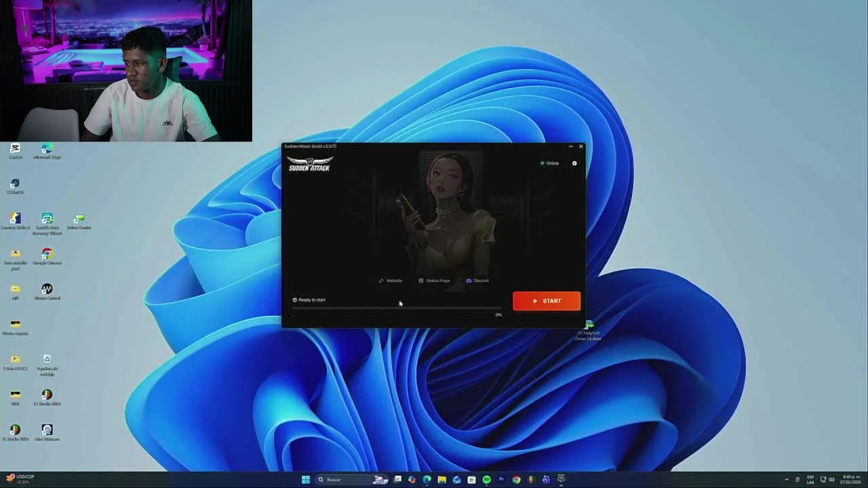Open Spotify from the taskbar
868x488 pixels.
pyautogui.click(x=486, y=480)
